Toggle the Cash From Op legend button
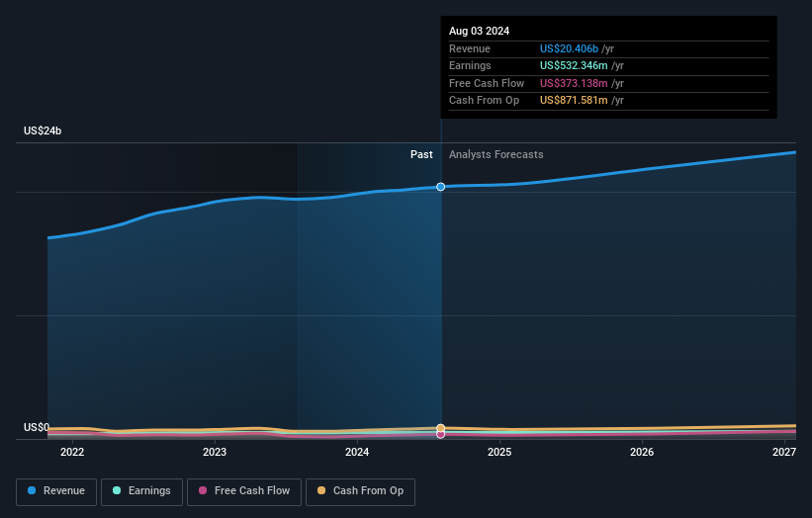This screenshot has width=812, height=518. pyautogui.click(x=360, y=491)
